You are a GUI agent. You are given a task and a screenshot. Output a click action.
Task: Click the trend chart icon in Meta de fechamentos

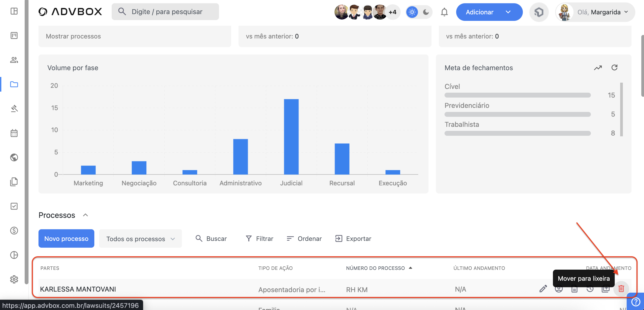598,68
